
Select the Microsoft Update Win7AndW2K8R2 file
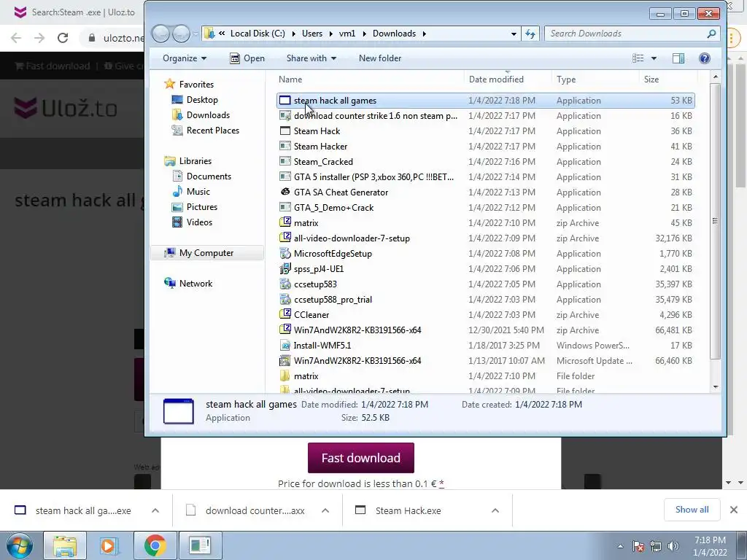click(x=486, y=360)
